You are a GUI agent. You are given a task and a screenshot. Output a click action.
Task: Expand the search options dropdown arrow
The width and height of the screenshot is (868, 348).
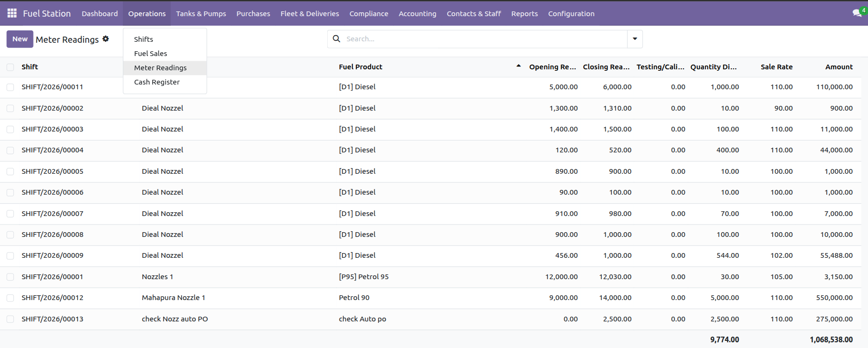coord(635,39)
